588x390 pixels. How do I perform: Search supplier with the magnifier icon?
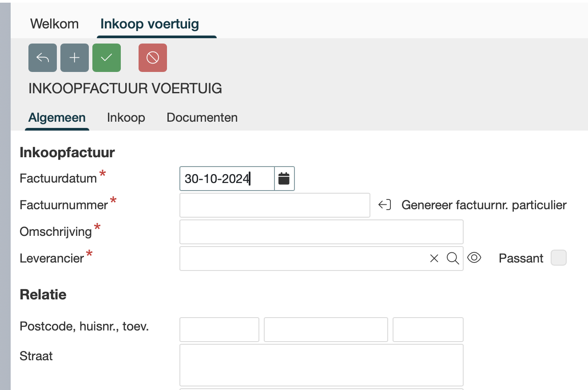click(453, 259)
